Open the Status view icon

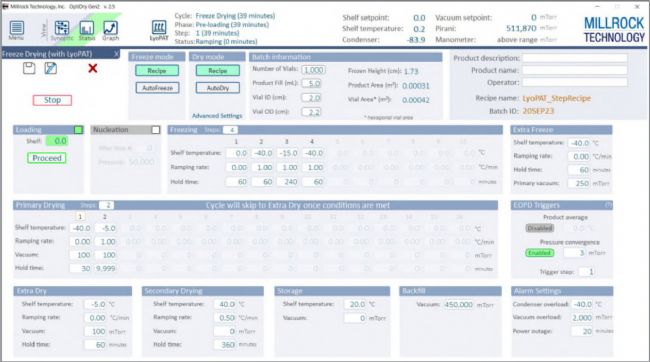coord(87,30)
